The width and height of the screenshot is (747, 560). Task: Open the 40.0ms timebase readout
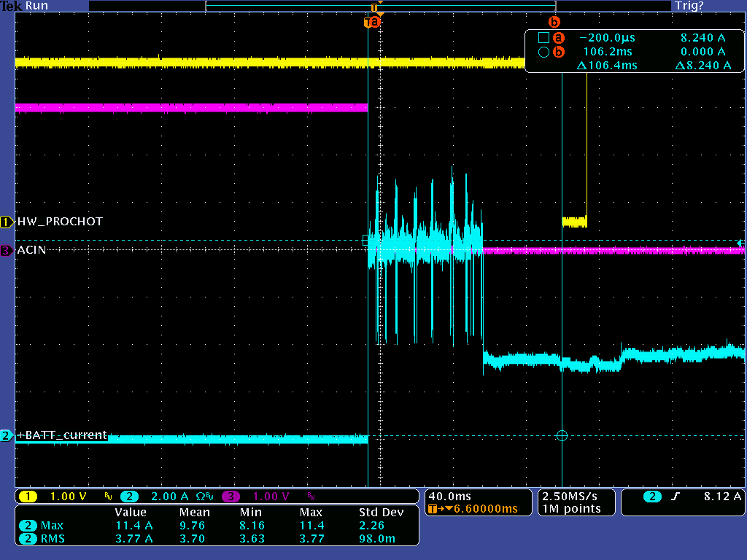pos(449,496)
